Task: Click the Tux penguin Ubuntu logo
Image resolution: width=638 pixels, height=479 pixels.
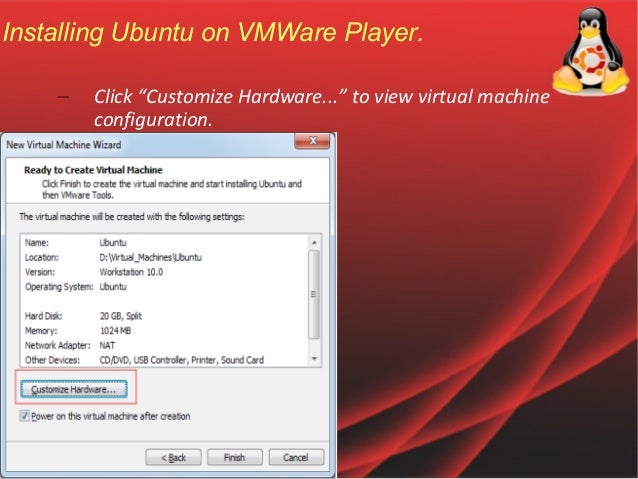Action: [x=591, y=50]
